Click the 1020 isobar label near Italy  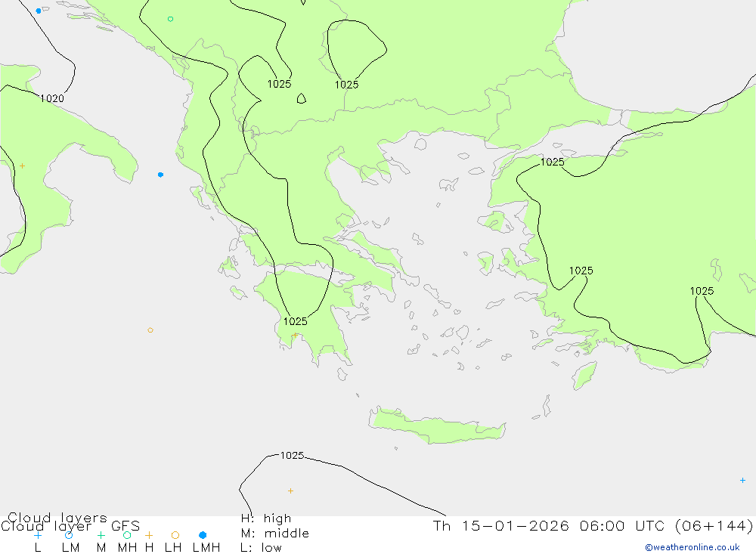point(52,98)
